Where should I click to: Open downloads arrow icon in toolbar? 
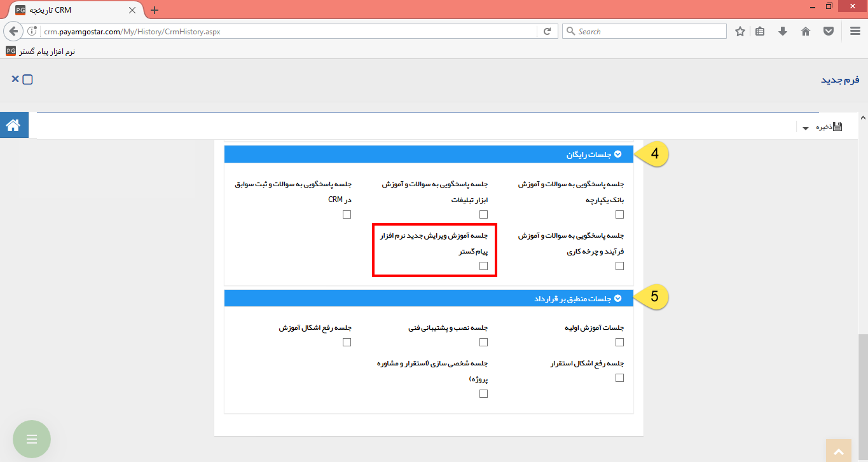click(783, 31)
